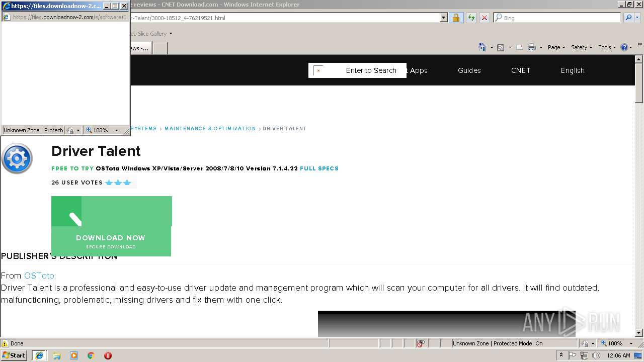Expand the Home button dropdown arrow
The height and width of the screenshot is (362, 644).
491,47
